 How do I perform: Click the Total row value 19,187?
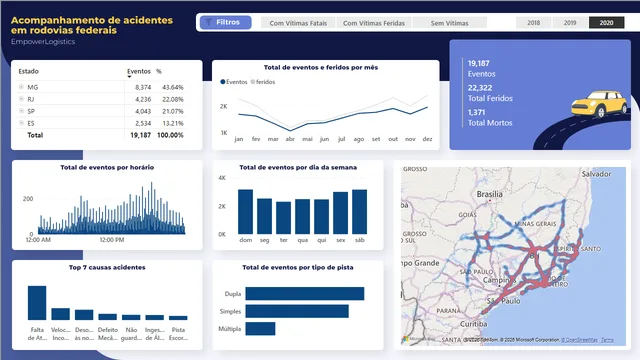pyautogui.click(x=140, y=135)
